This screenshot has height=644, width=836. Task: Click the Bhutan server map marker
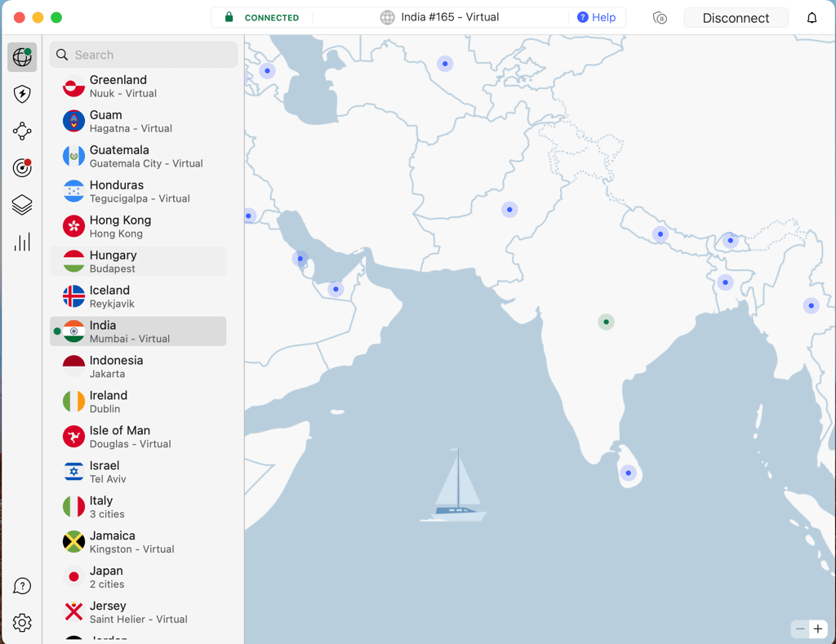coord(731,241)
